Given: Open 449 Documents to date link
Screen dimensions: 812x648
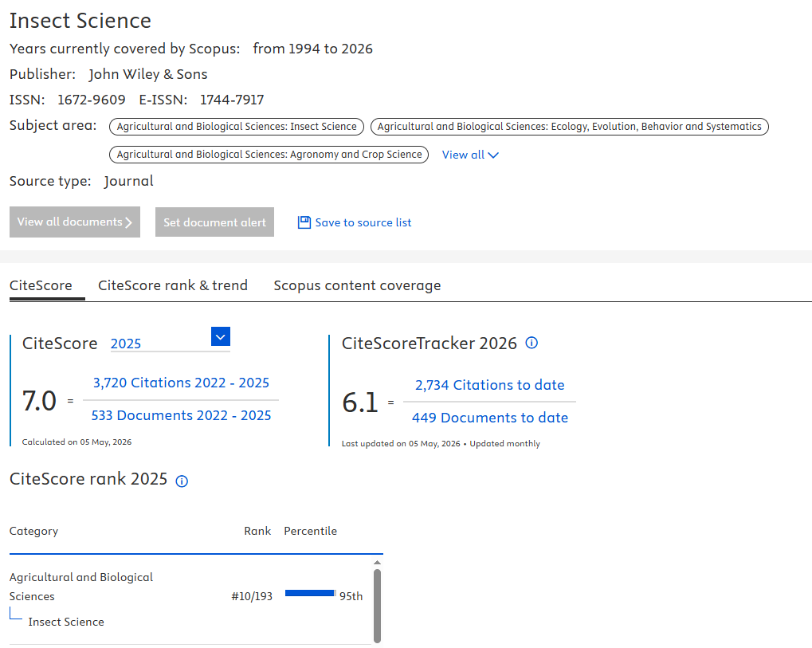Looking at the screenshot, I should [490, 418].
